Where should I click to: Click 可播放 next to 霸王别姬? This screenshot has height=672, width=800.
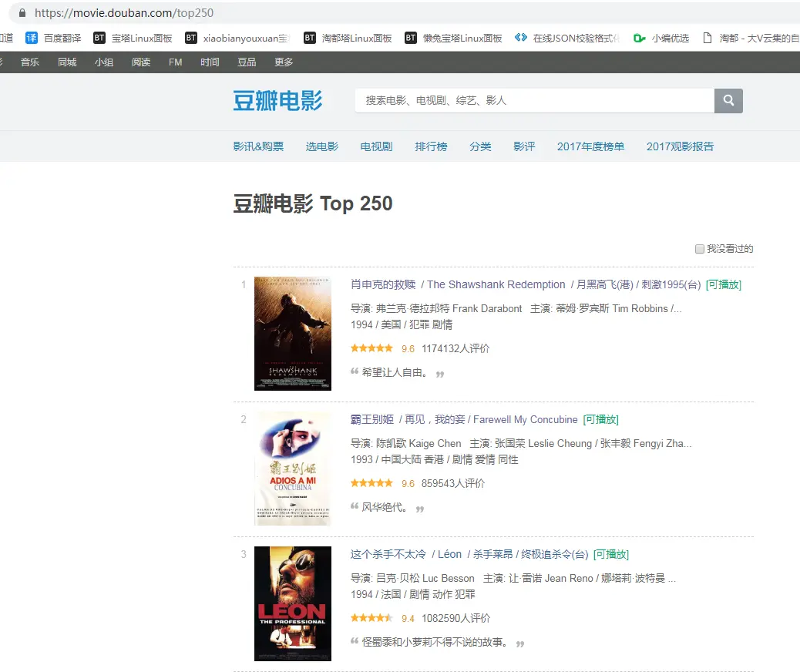pos(600,419)
